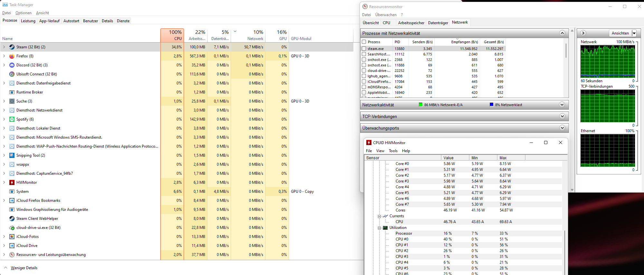Switch to the Leistung tab
The width and height of the screenshot is (644, 275).
(x=28, y=21)
